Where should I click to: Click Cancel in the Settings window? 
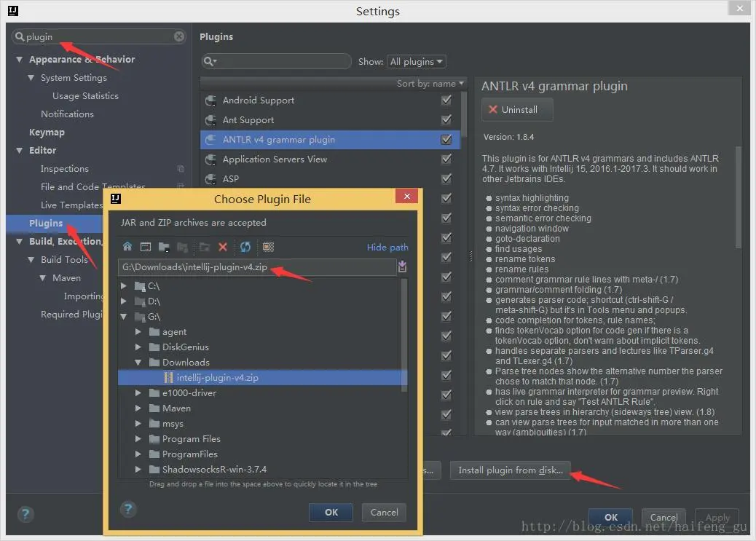click(x=664, y=518)
